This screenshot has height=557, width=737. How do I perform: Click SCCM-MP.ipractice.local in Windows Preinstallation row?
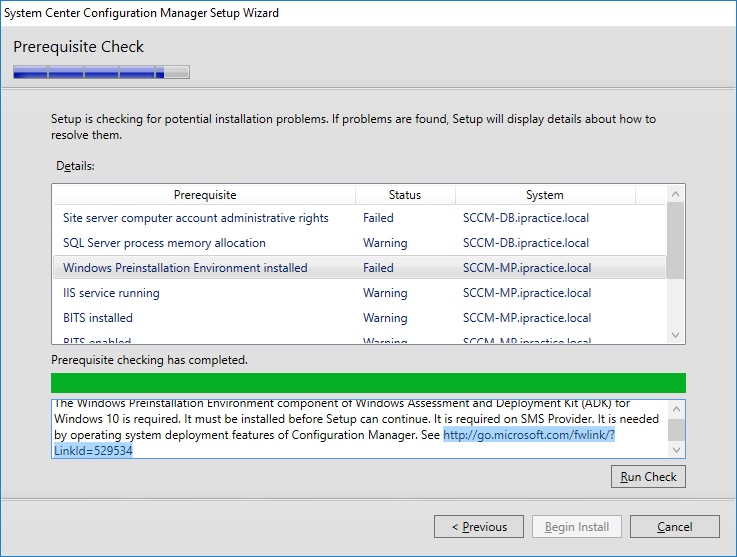(527, 268)
